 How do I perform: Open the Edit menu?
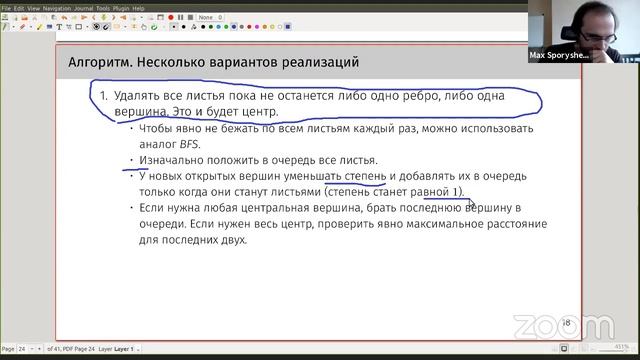(x=19, y=8)
